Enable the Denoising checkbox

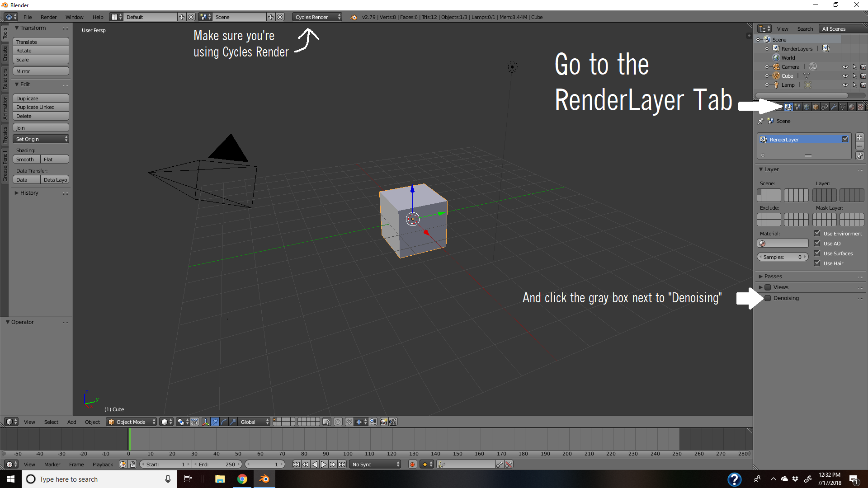click(x=768, y=298)
